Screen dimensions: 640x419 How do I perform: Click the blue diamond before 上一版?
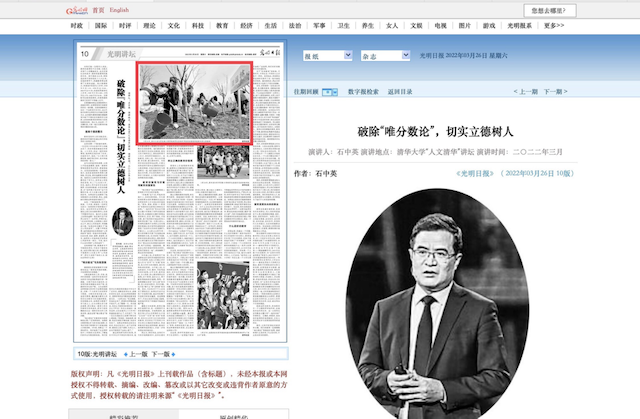coord(124,354)
